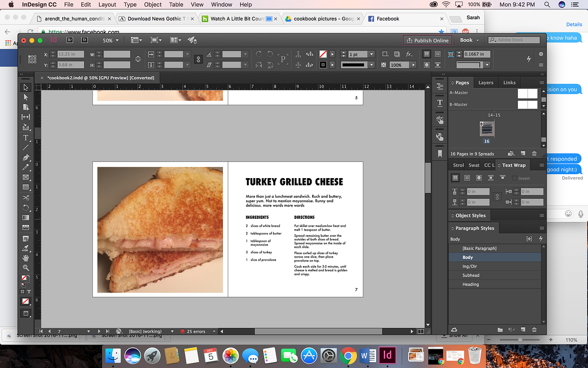Switch to the Layers panel tab
The image size is (588, 368).
(486, 82)
